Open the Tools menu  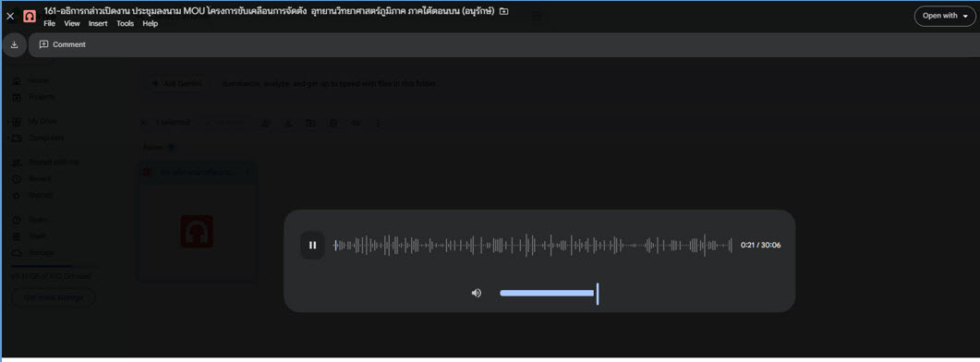click(x=125, y=24)
